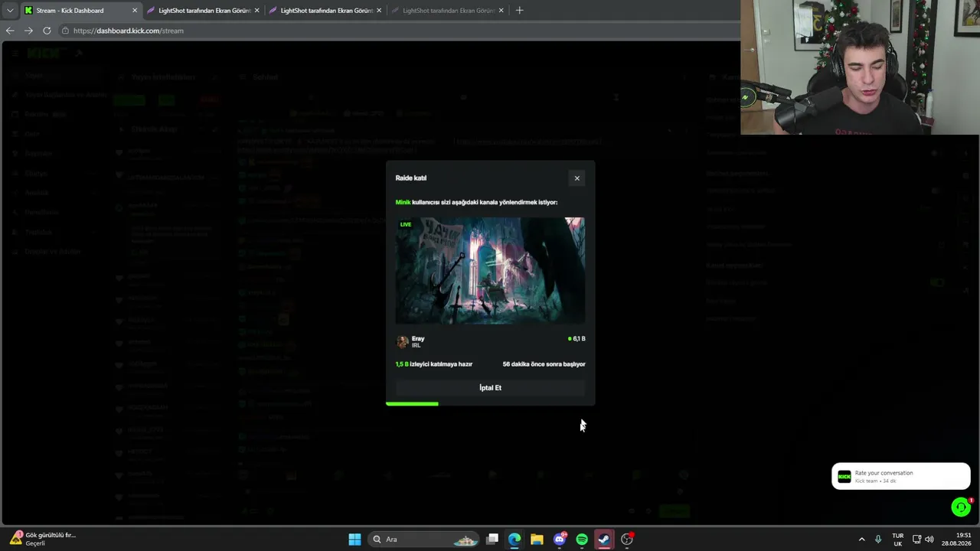Open the TUR UK language switcher
This screenshot has width=980, height=551.
point(897,540)
